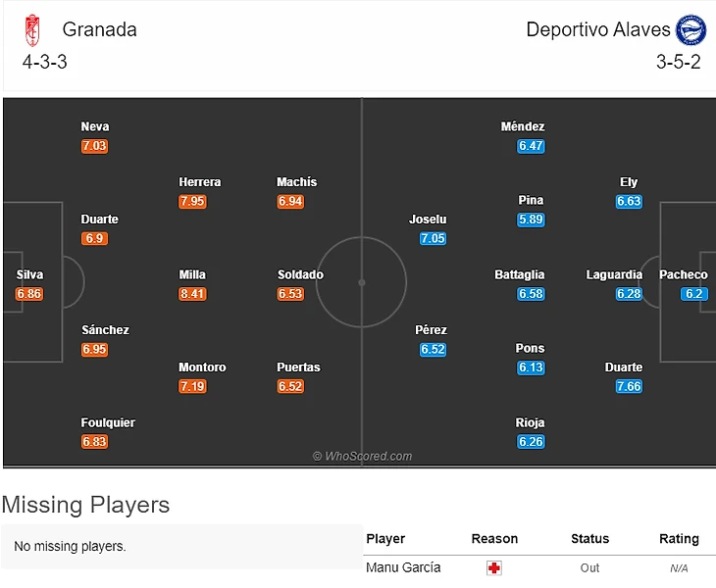Click the Granada club crest icon
The height and width of the screenshot is (588, 716).
click(x=32, y=30)
